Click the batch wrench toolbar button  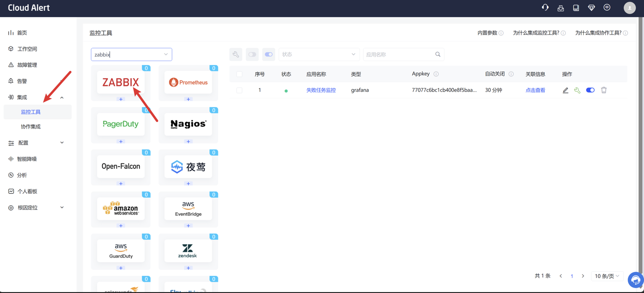(x=235, y=54)
